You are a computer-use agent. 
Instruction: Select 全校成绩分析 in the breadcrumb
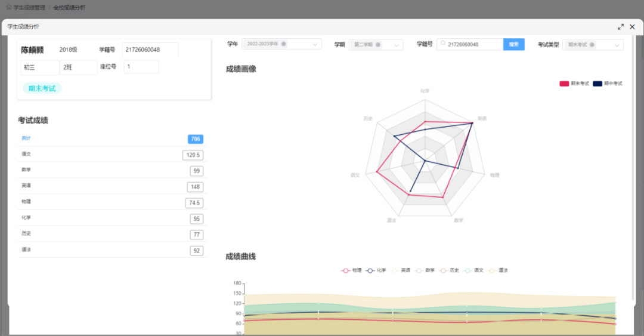[69, 8]
